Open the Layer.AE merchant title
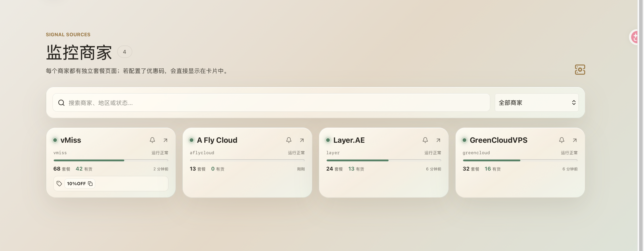The height and width of the screenshot is (251, 644). (349, 140)
